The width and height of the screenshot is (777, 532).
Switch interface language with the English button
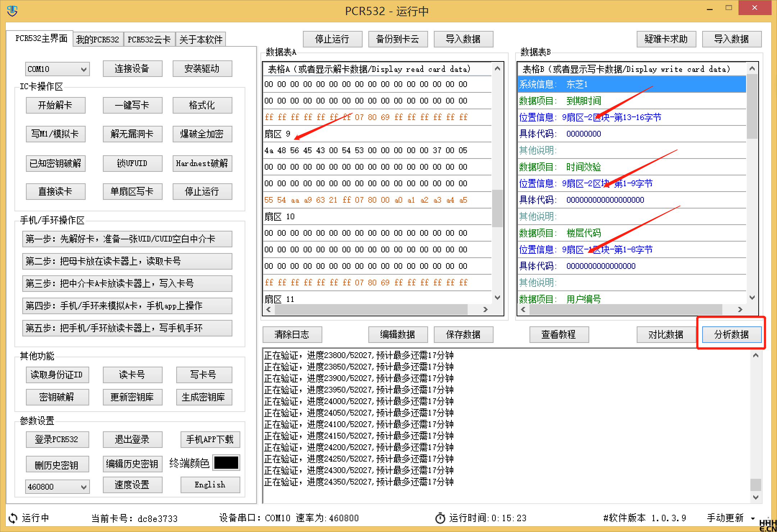click(x=210, y=485)
